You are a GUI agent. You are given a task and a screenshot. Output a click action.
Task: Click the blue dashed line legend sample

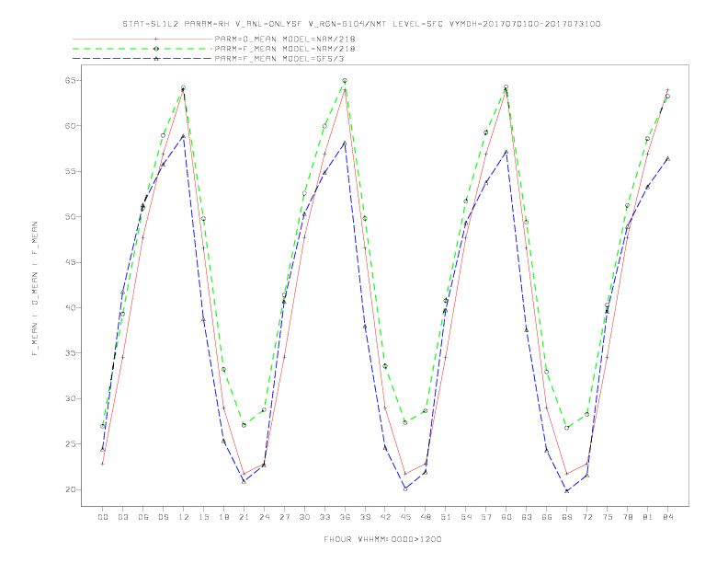tap(142, 59)
